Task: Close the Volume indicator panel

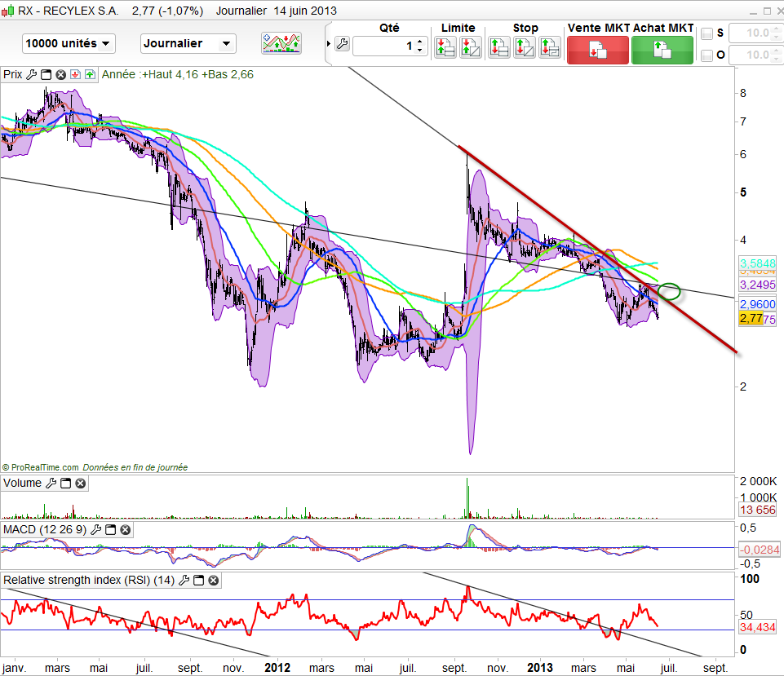Action: tap(80, 484)
